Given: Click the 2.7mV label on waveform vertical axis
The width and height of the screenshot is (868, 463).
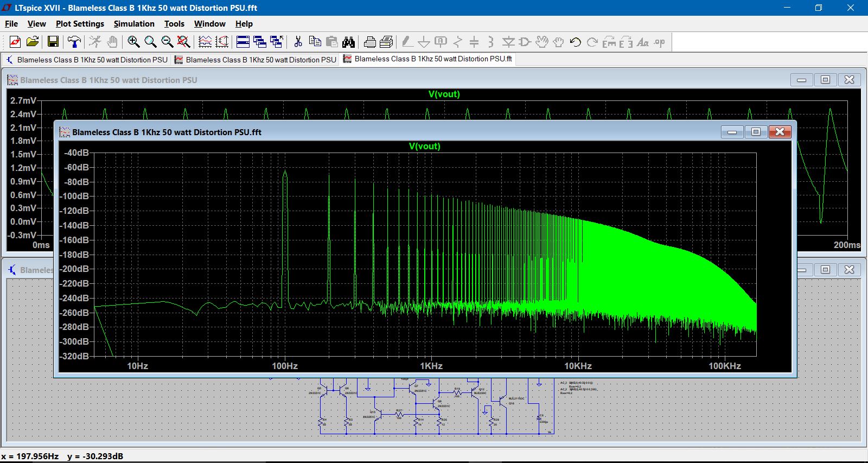Looking at the screenshot, I should (x=23, y=100).
